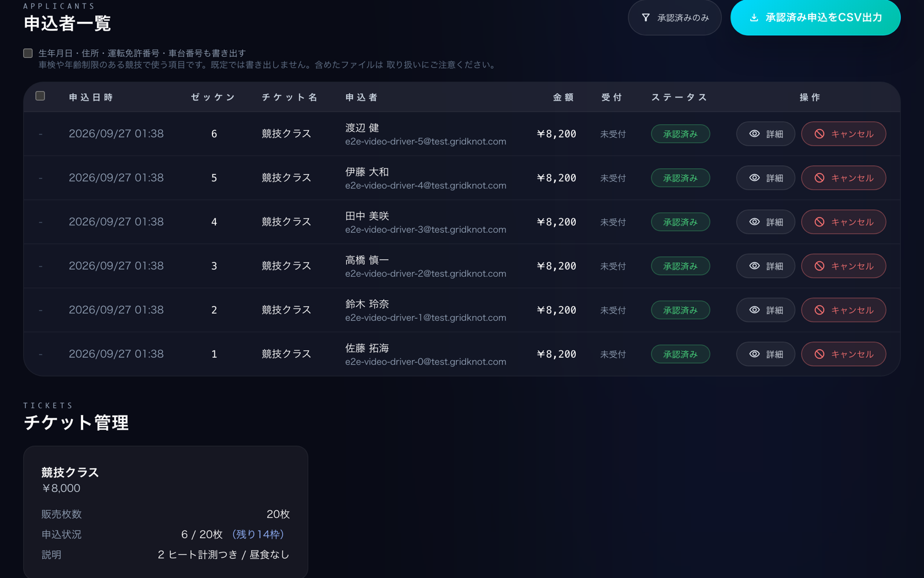Click the 承認済み badge for 佐藤 拓海

coord(680,354)
